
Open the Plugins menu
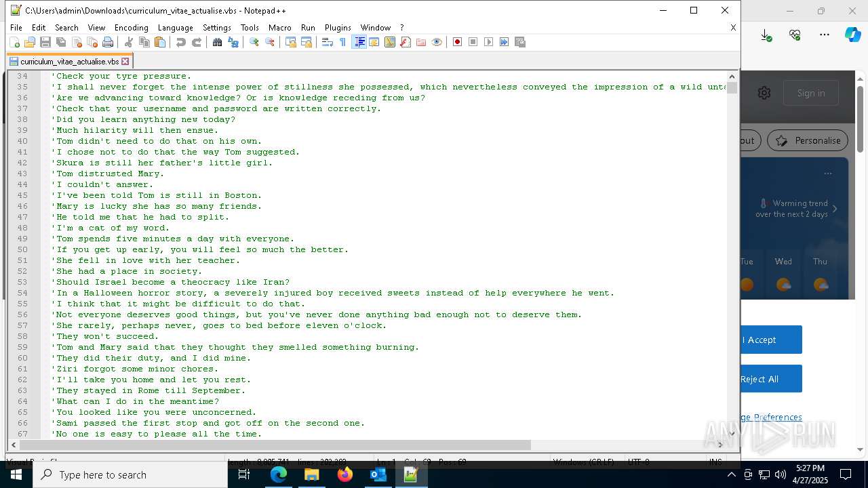(x=338, y=28)
